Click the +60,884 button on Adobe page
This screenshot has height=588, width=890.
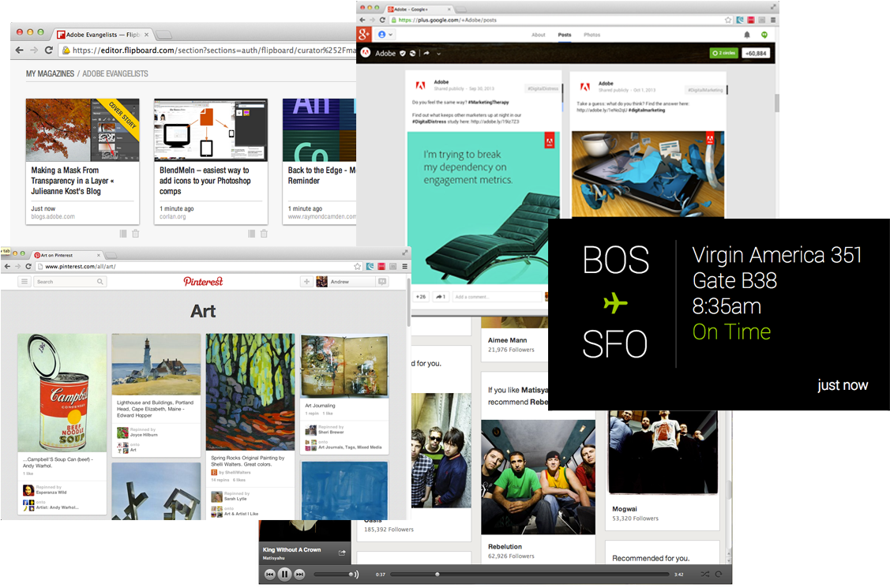click(756, 54)
